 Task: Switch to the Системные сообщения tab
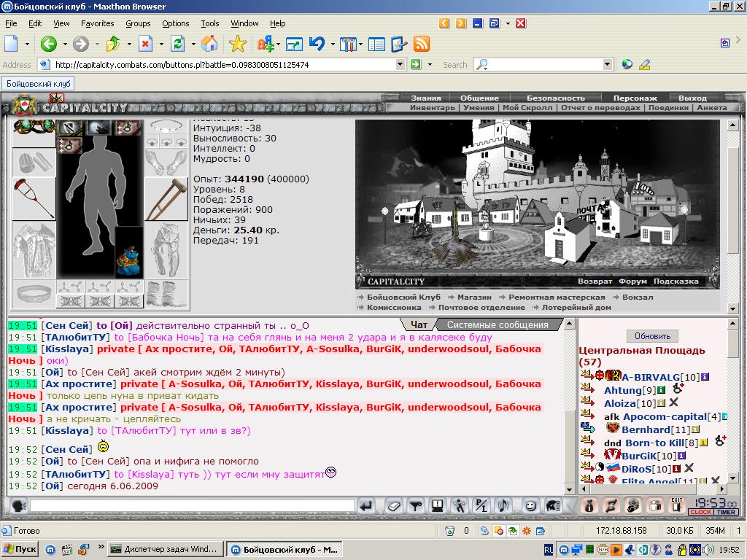click(x=498, y=325)
